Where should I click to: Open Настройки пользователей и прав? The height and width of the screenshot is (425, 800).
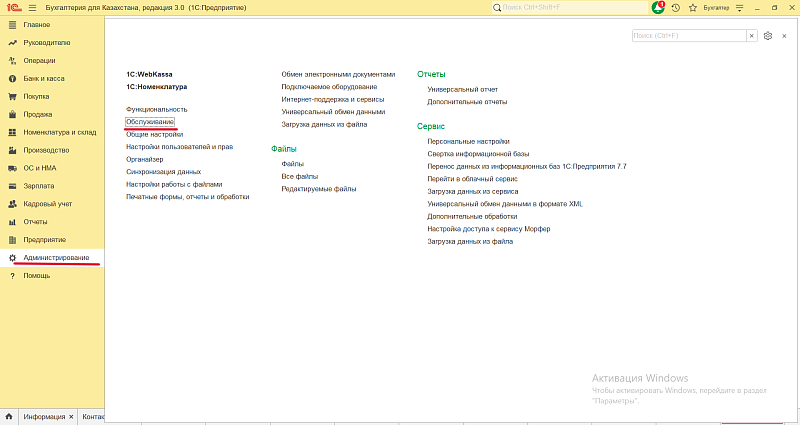(180, 146)
